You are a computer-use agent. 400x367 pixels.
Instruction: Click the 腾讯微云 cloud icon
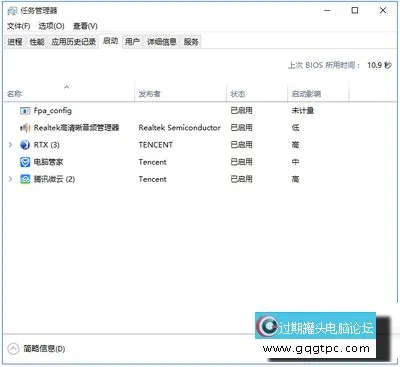click(25, 179)
